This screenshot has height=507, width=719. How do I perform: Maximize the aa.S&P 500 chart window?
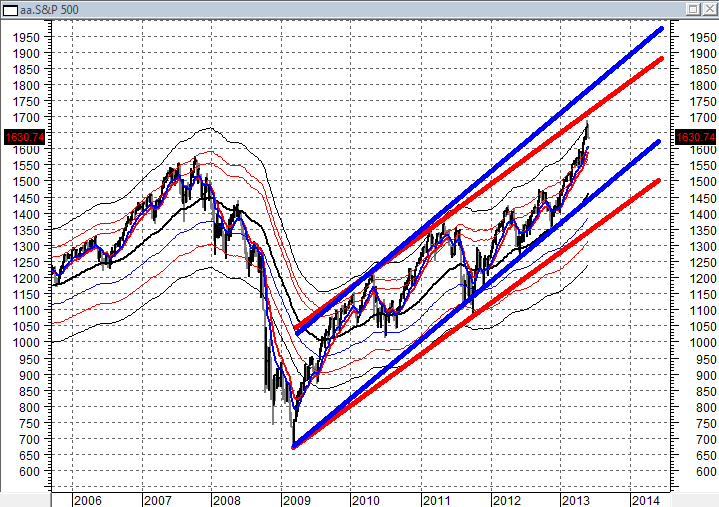(693, 9)
